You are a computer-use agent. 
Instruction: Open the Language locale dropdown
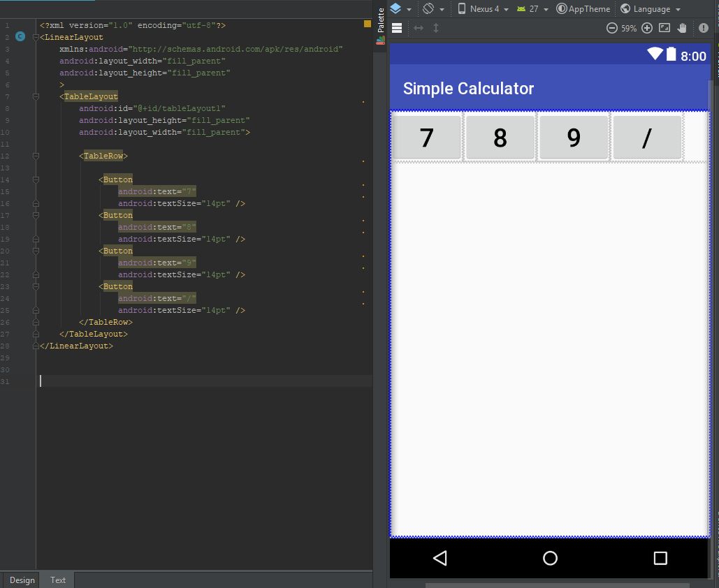(x=651, y=8)
